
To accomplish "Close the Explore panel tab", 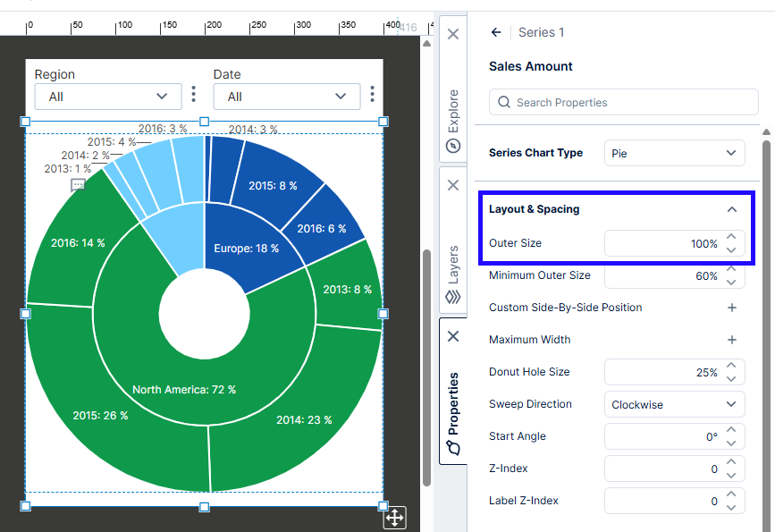I will (453, 34).
